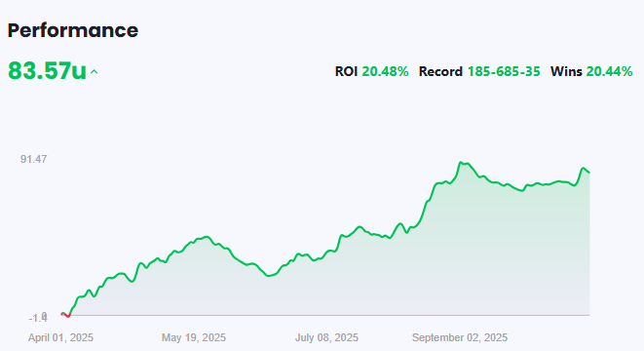Click the Wins label
Screen dimensions: 644x351
[x=566, y=71]
